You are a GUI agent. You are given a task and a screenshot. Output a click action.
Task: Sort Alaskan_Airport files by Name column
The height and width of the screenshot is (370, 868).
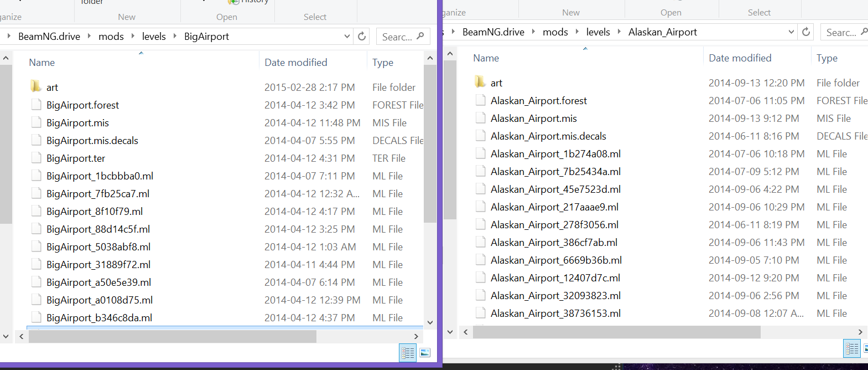pyautogui.click(x=486, y=58)
